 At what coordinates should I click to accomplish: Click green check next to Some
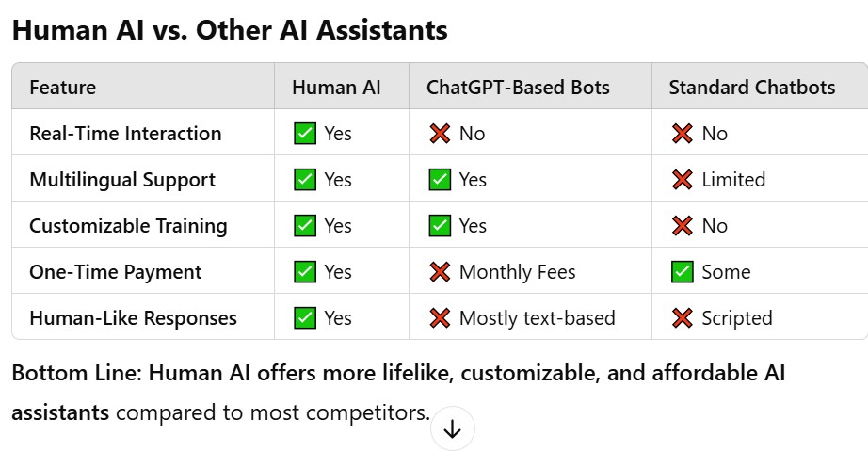click(x=682, y=272)
